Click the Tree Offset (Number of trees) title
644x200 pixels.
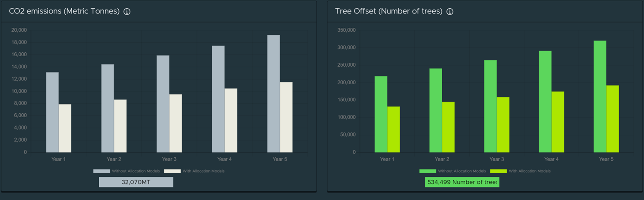389,11
